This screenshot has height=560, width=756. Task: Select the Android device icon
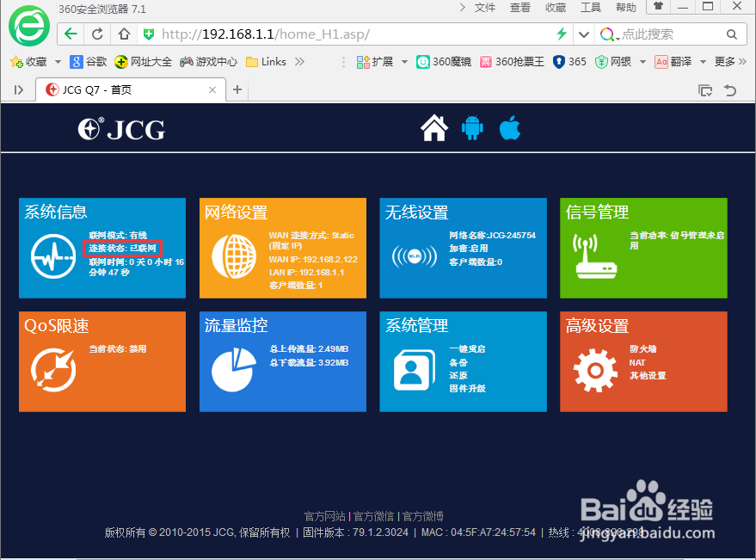coord(471,127)
